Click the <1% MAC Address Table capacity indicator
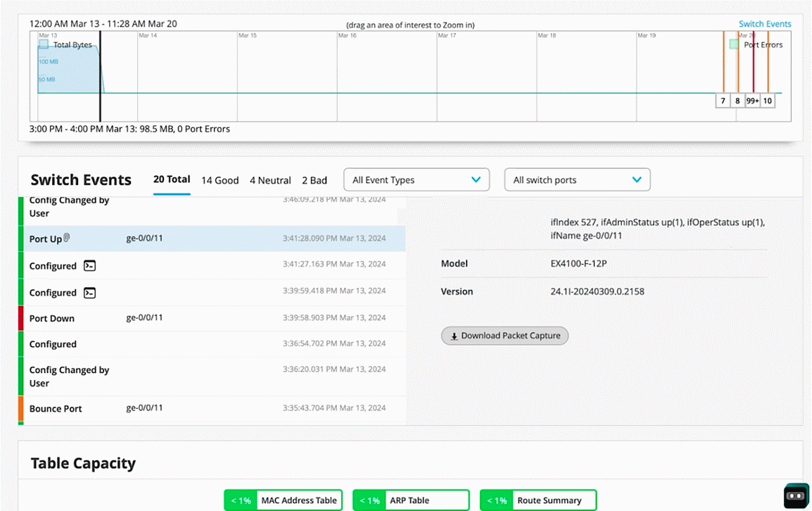Viewport: 812px width, 511px height. [x=240, y=500]
